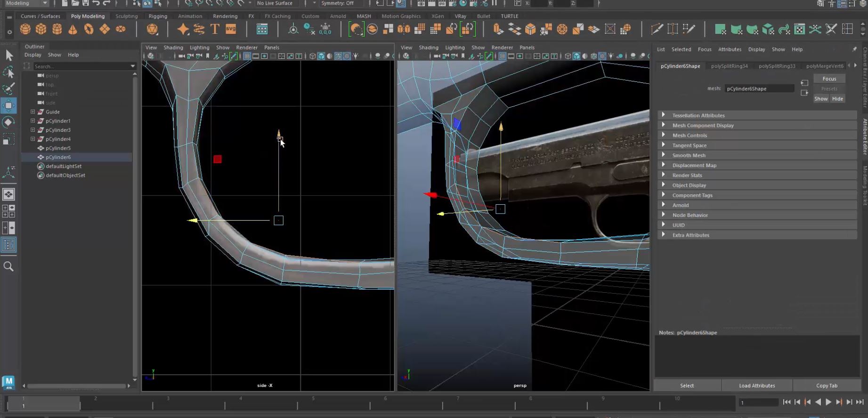The width and height of the screenshot is (868, 418).
Task: Switch to the Sculpting shelf tab
Action: coord(126,16)
